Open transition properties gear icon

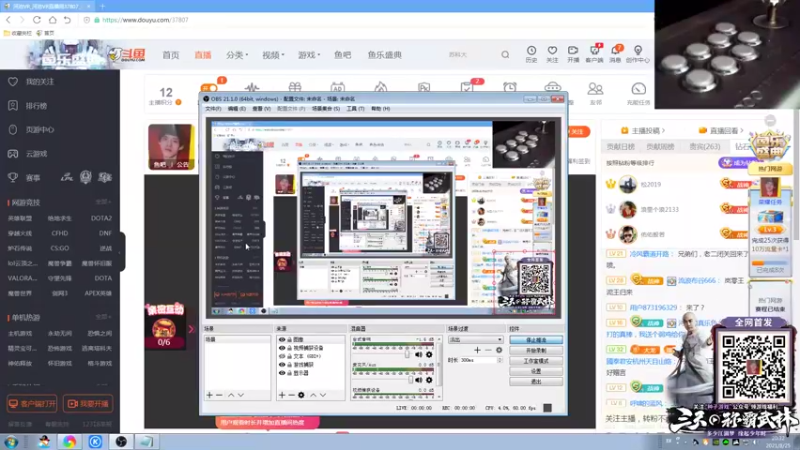click(x=499, y=350)
